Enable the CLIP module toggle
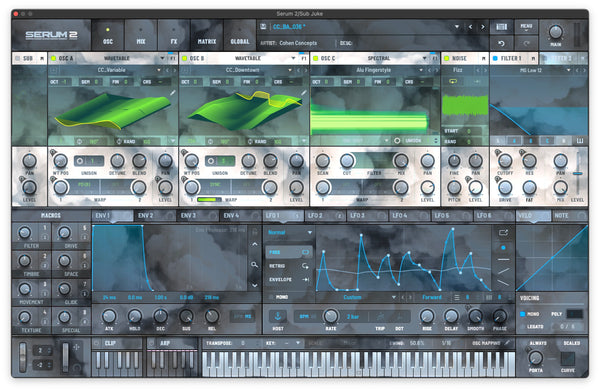The height and width of the screenshot is (391, 600). [97, 343]
